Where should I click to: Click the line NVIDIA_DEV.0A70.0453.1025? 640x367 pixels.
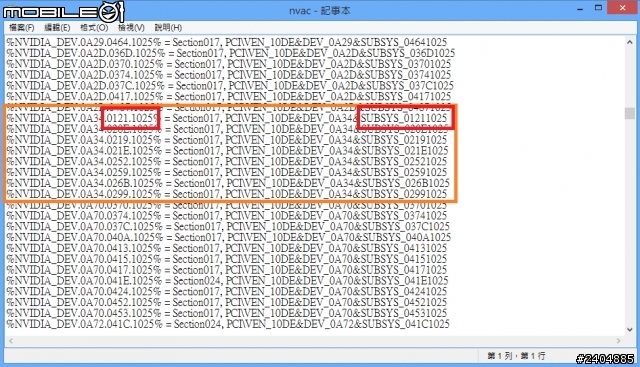[227, 313]
